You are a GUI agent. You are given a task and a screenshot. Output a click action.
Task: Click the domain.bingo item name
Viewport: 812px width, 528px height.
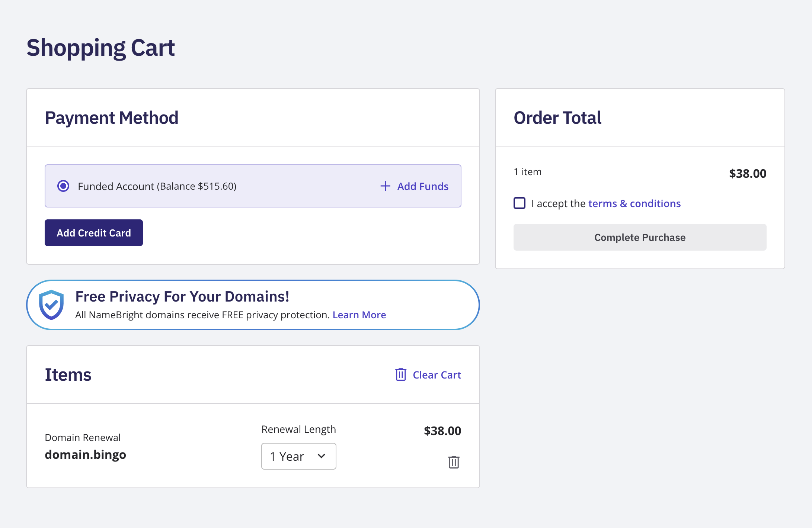point(85,454)
